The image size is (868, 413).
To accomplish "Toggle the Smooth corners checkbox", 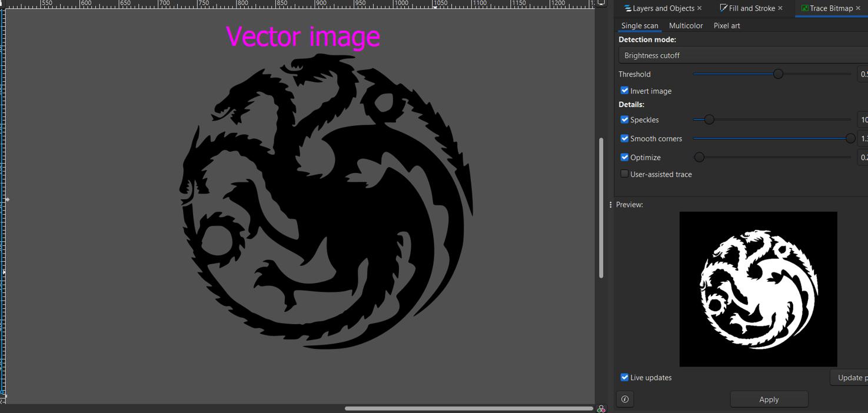I will [x=624, y=138].
